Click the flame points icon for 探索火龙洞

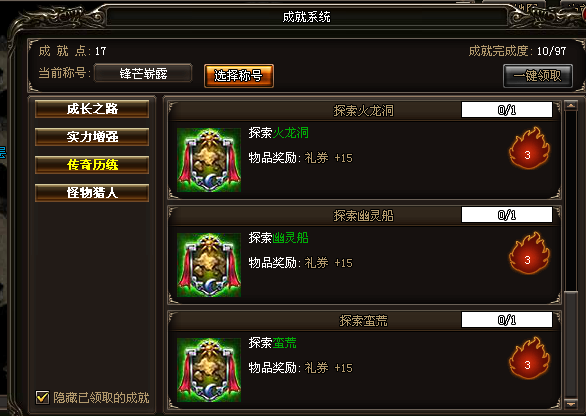click(x=528, y=148)
